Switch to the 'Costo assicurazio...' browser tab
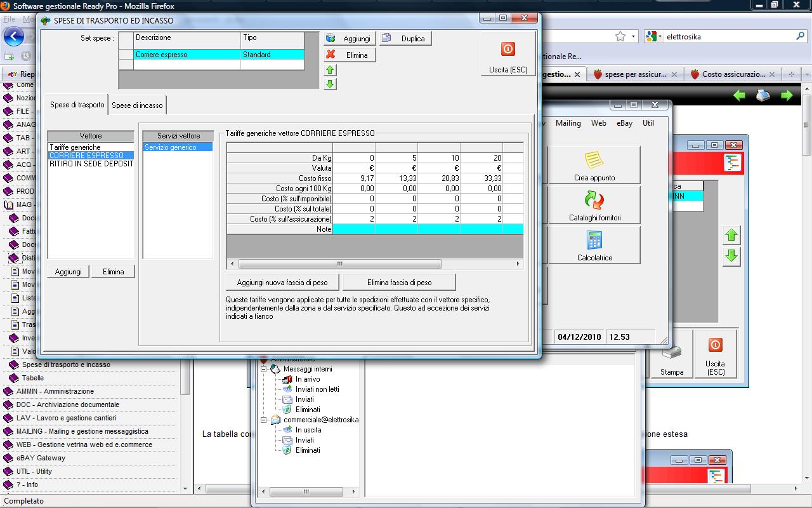 (733, 74)
